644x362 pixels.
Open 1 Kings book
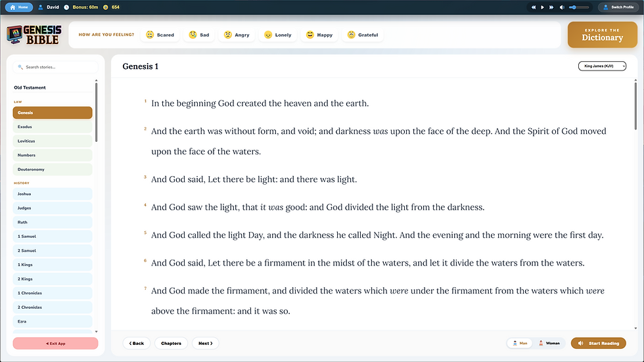click(53, 265)
